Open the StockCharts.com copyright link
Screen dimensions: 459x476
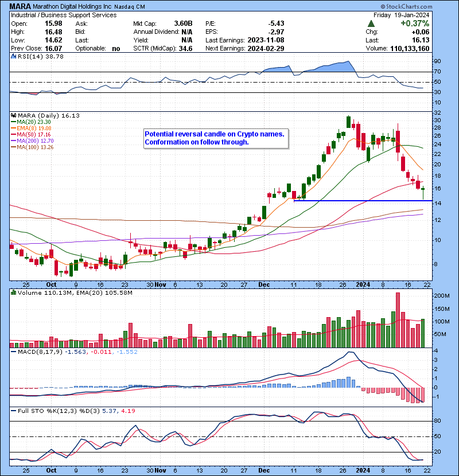(406, 6)
